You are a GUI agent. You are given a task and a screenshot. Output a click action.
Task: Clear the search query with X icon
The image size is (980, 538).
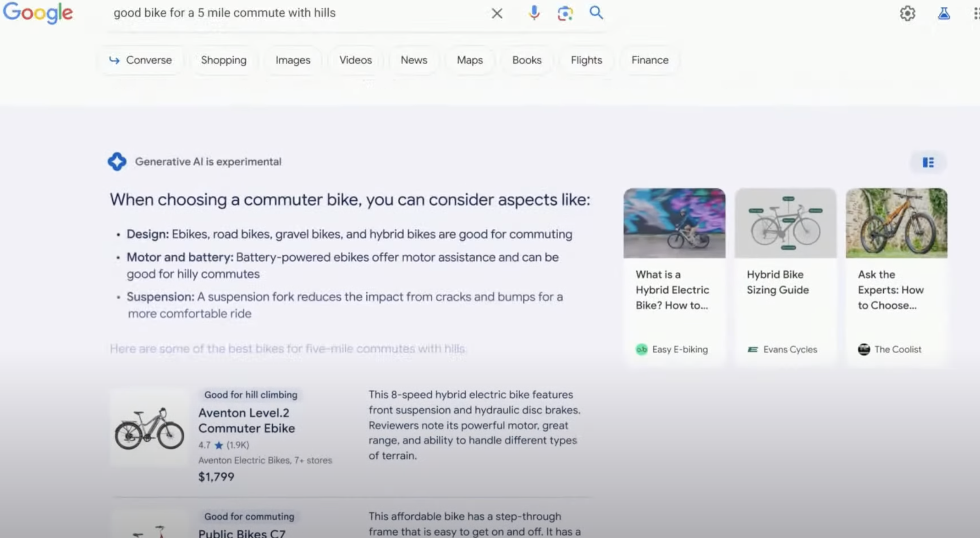tap(497, 13)
